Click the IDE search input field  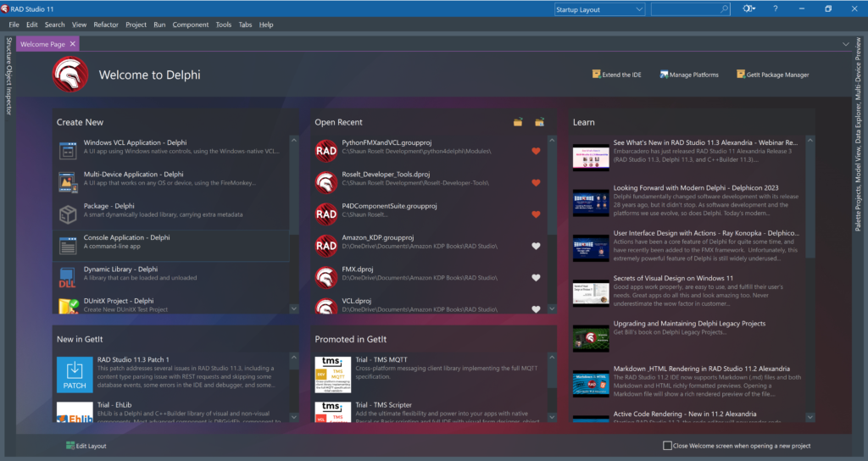(685, 9)
